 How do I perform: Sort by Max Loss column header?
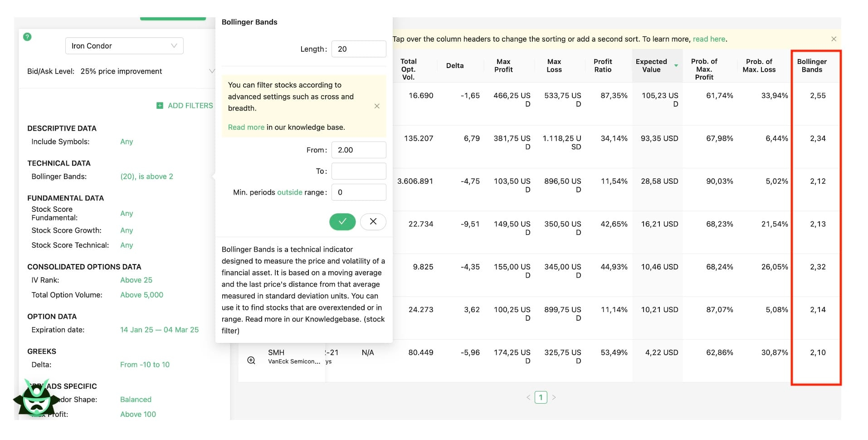point(554,66)
